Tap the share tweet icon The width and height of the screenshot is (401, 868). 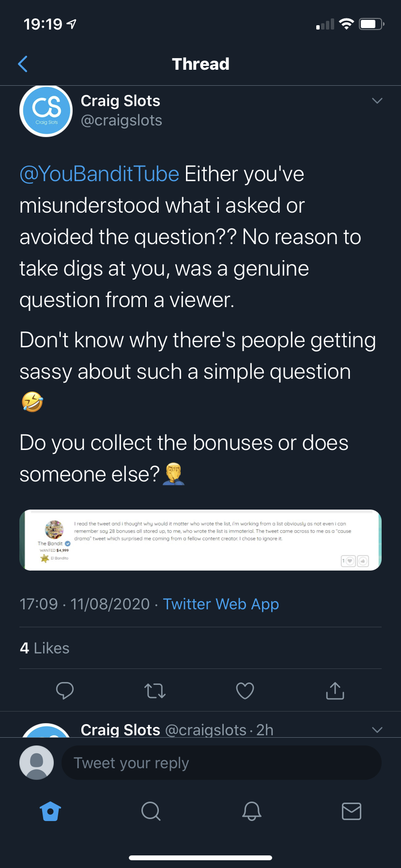(x=335, y=691)
